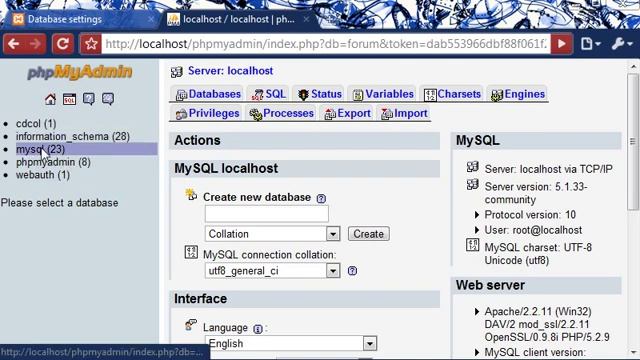Switch to the localhost phpMyAdmin browser tab

[x=239, y=19]
